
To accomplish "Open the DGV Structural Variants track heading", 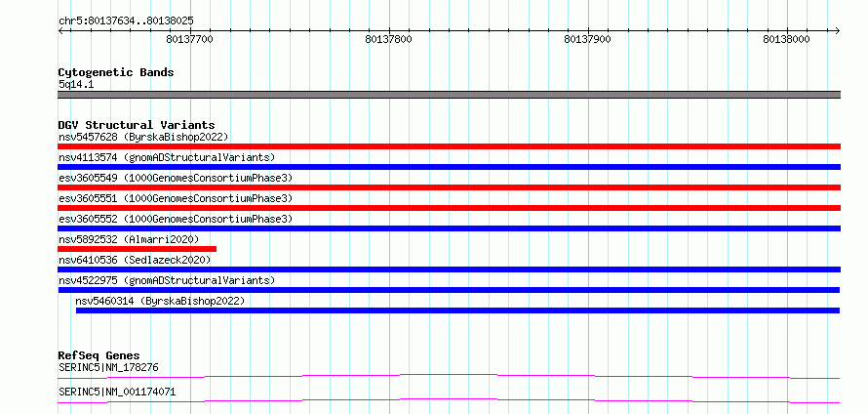I will (137, 125).
